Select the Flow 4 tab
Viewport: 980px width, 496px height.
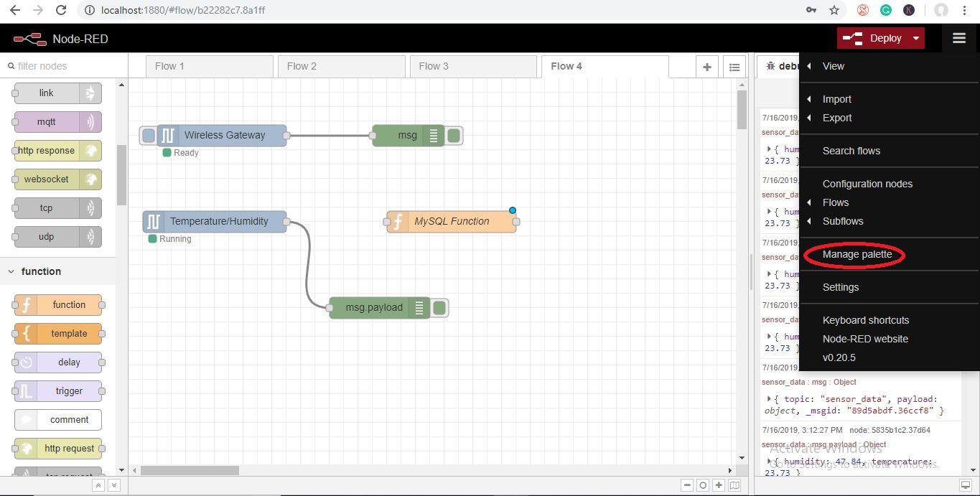pyautogui.click(x=605, y=66)
